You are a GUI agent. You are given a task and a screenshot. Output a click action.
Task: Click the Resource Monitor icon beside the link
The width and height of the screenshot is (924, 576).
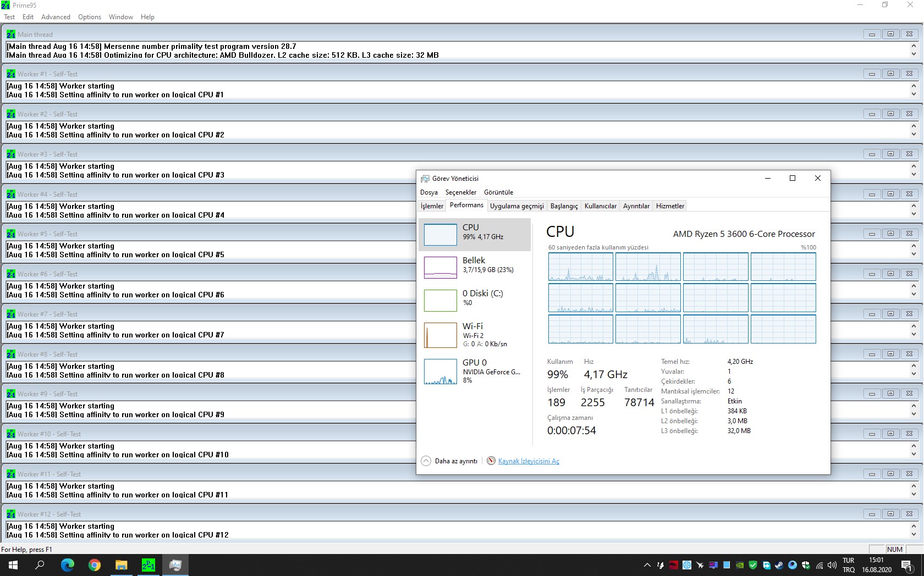tap(491, 461)
